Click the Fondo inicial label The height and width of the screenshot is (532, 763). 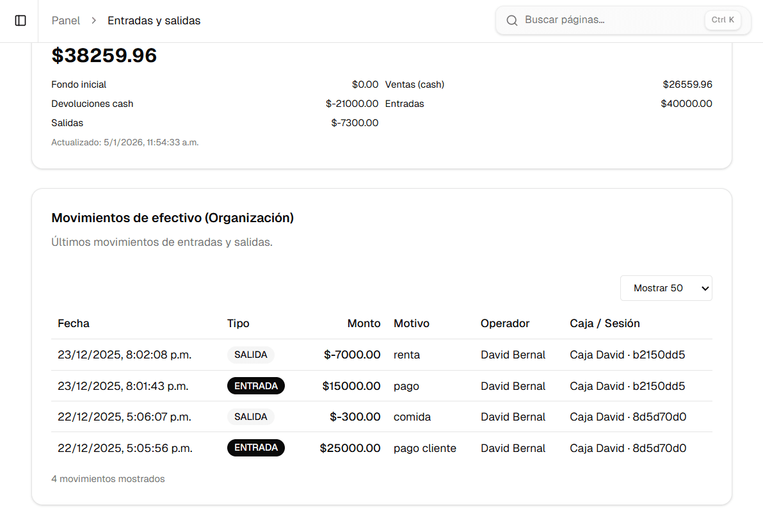click(79, 84)
